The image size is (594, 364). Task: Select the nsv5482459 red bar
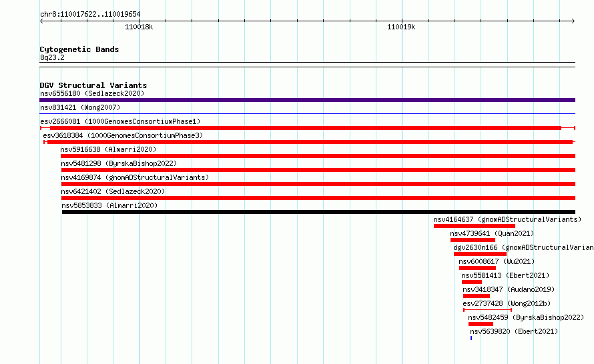pyautogui.click(x=481, y=324)
